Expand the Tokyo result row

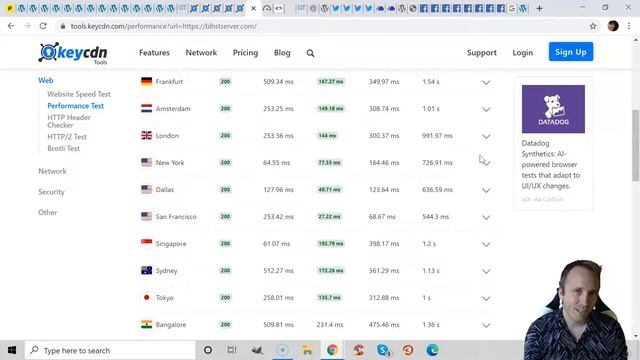[x=486, y=298]
